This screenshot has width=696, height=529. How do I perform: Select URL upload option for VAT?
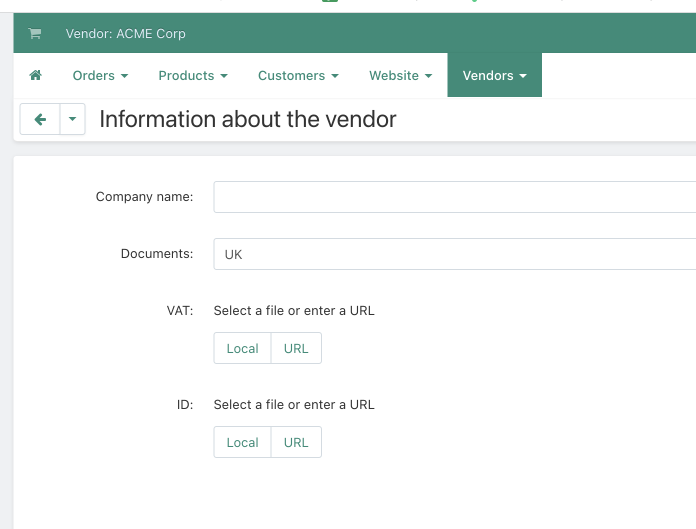[x=296, y=348]
